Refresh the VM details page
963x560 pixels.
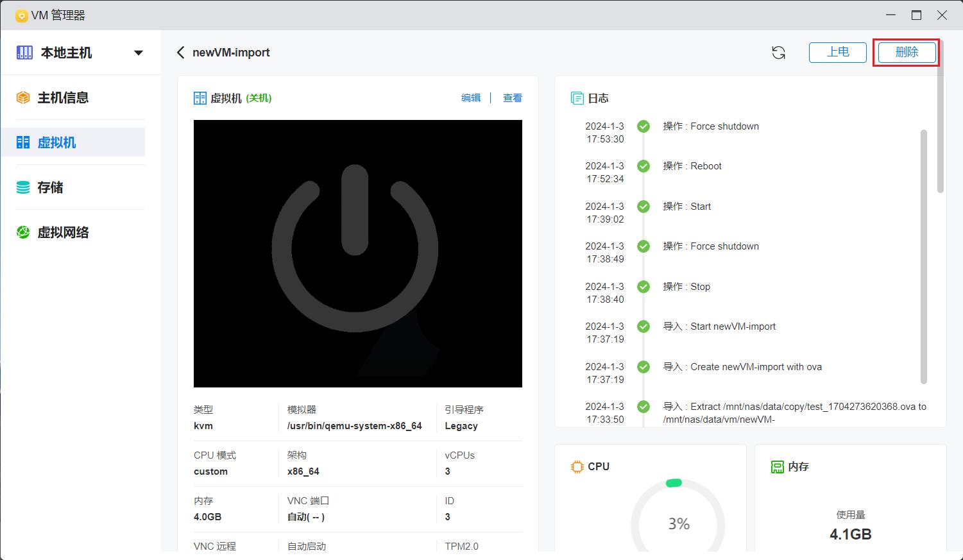(778, 53)
